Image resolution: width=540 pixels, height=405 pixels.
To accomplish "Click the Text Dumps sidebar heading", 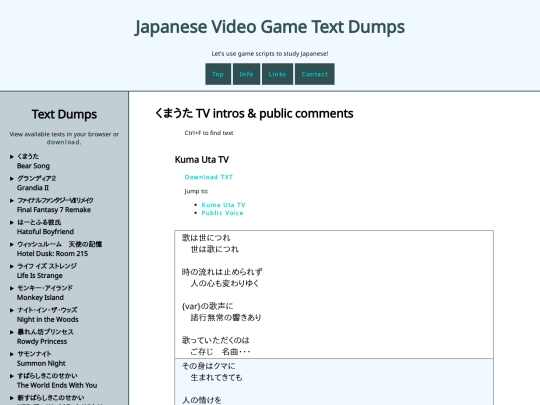I will click(64, 114).
